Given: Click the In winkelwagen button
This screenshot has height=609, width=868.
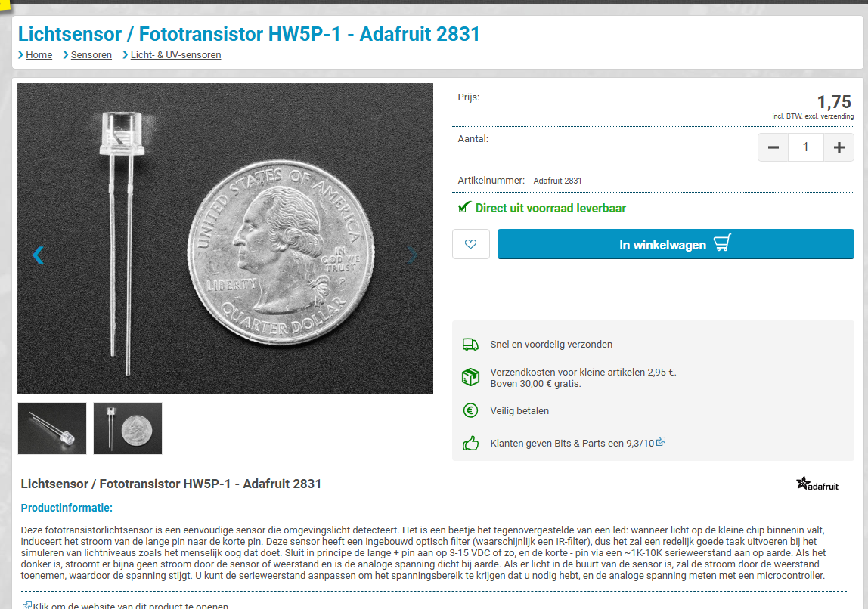Looking at the screenshot, I should pos(675,244).
